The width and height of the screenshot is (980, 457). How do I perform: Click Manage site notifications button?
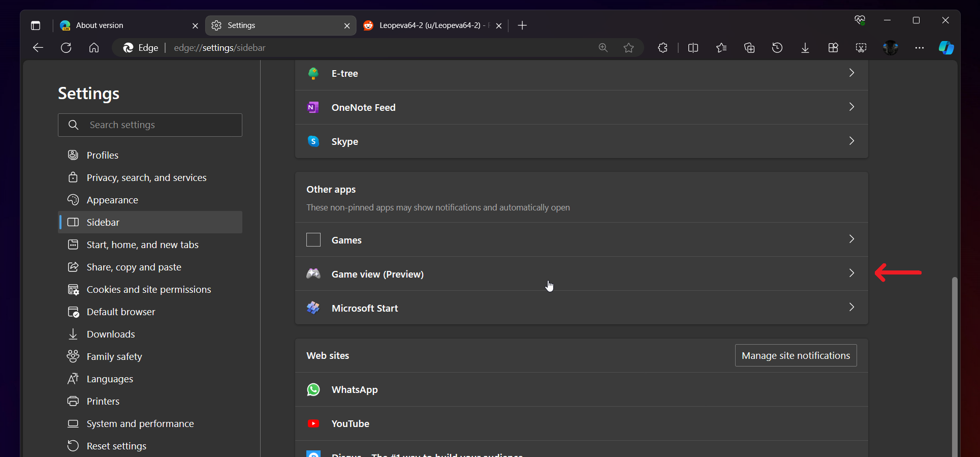pos(796,355)
